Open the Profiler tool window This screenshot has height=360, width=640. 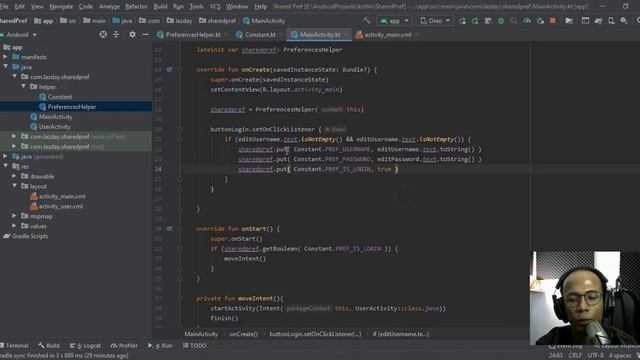coord(124,345)
